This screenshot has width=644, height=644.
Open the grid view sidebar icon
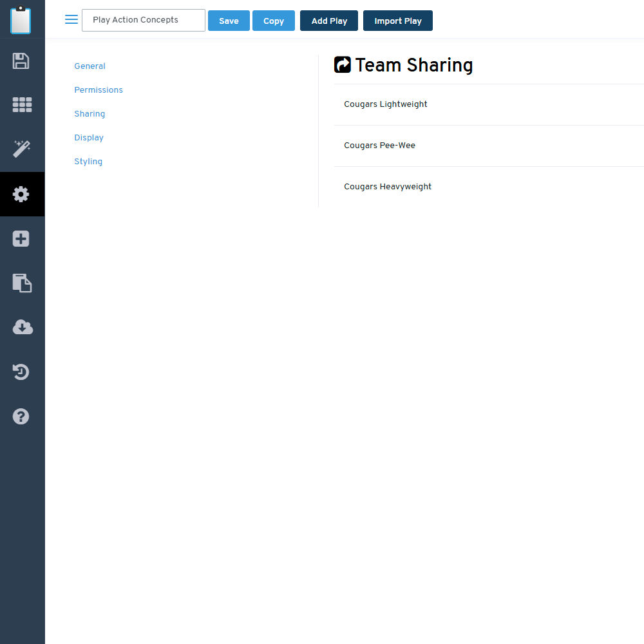[22, 105]
